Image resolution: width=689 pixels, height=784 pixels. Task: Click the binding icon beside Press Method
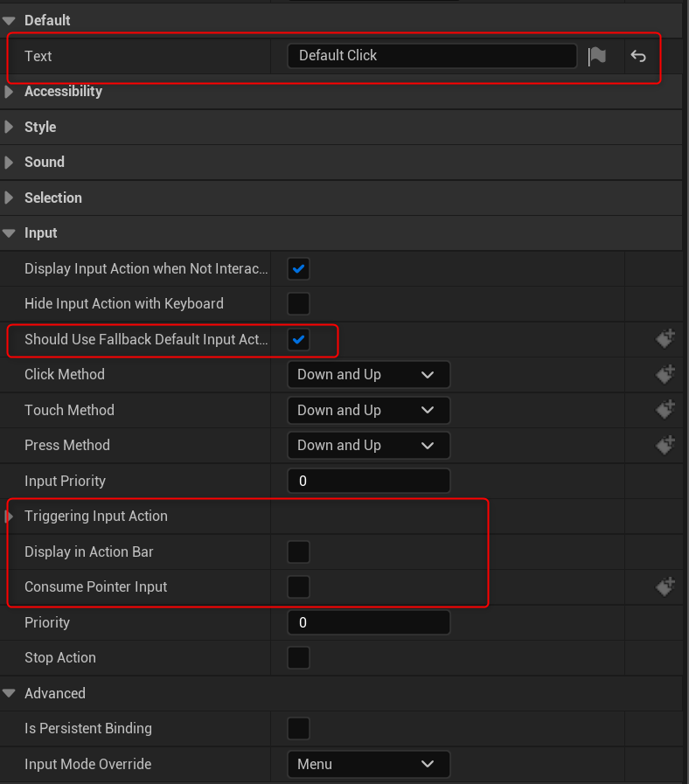coord(665,444)
